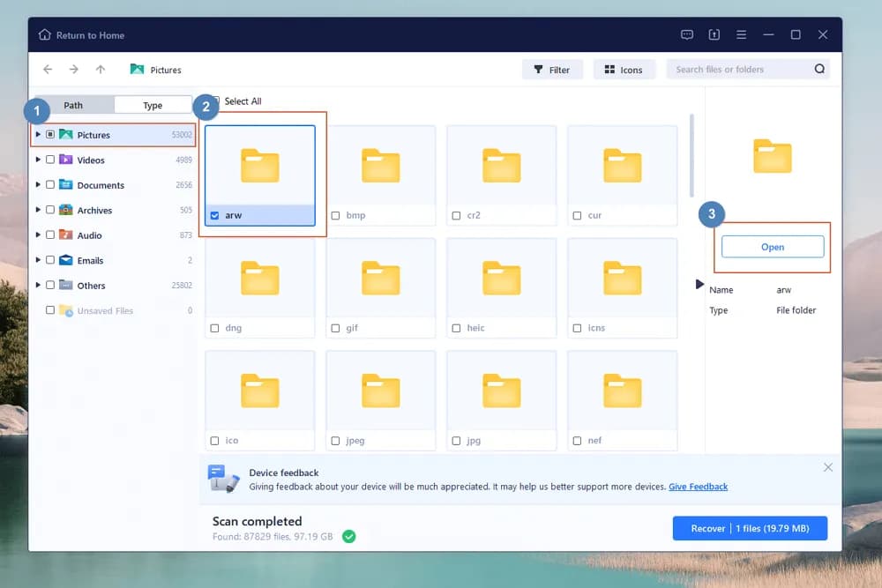Screen dimensions: 882x588
Task: Expand the Pictures tree node
Action: pyautogui.click(x=38, y=135)
